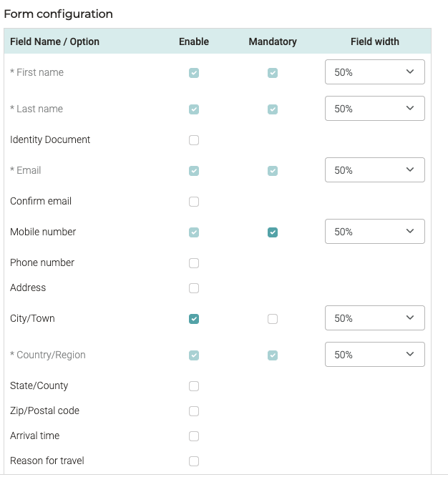Open Country/Region field width dropdown

point(374,355)
